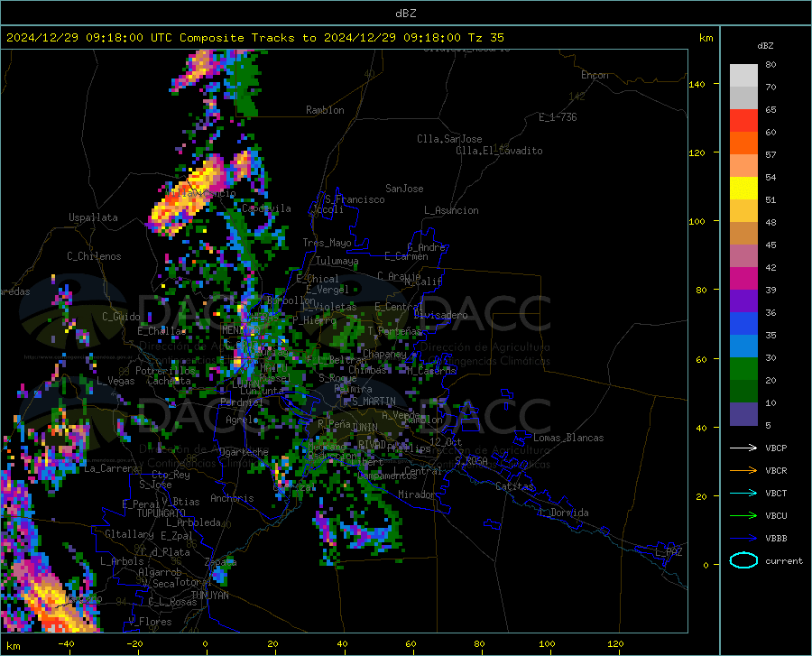Click the 'TUPUNGATO' map label
Viewport: 812px width, 656px height.
(x=161, y=513)
